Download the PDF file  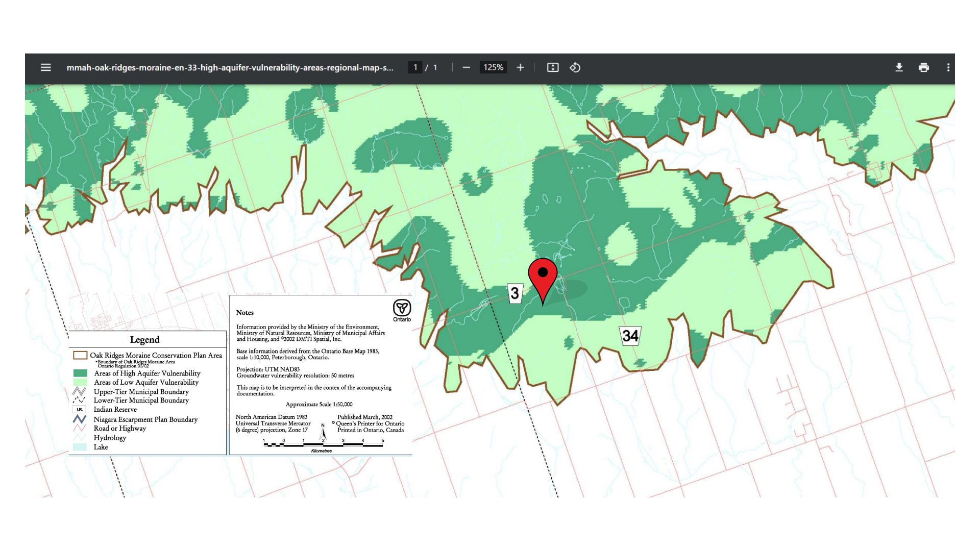coord(899,67)
